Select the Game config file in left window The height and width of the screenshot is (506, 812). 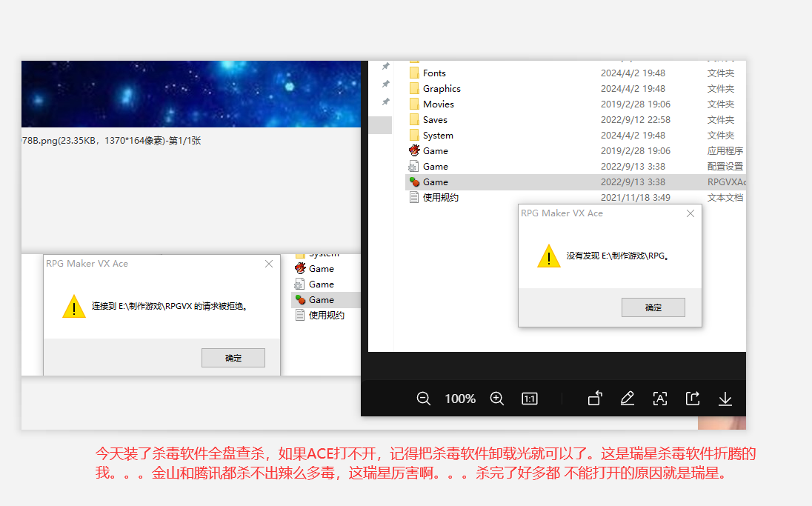click(314, 284)
